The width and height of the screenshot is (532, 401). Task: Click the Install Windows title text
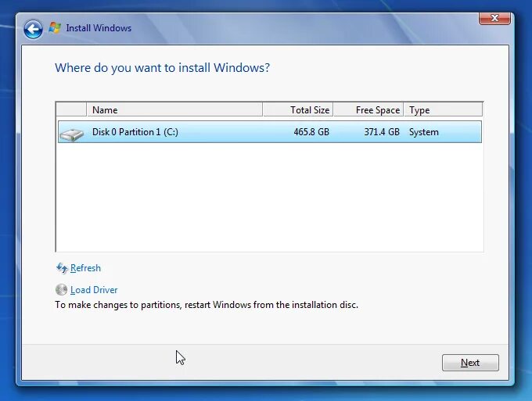click(x=99, y=28)
